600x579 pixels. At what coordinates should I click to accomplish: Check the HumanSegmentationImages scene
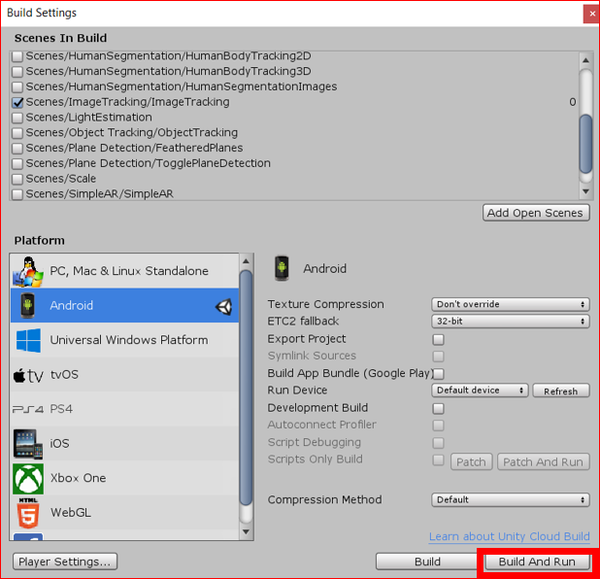[x=17, y=87]
